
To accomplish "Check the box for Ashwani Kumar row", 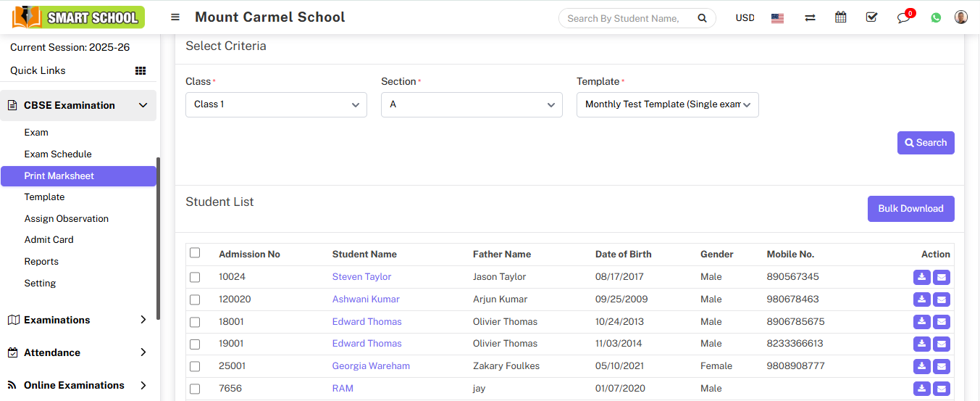I will (x=195, y=299).
